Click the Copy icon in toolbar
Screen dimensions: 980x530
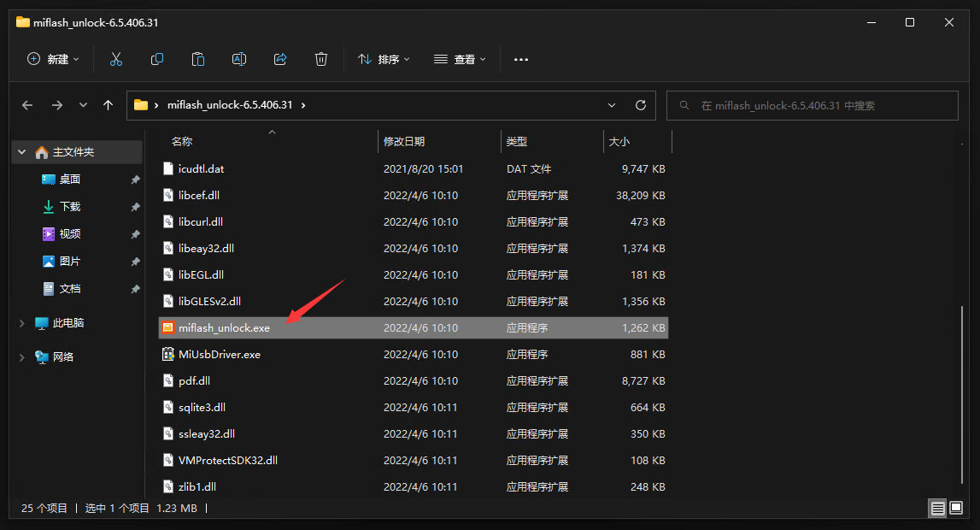[157, 59]
